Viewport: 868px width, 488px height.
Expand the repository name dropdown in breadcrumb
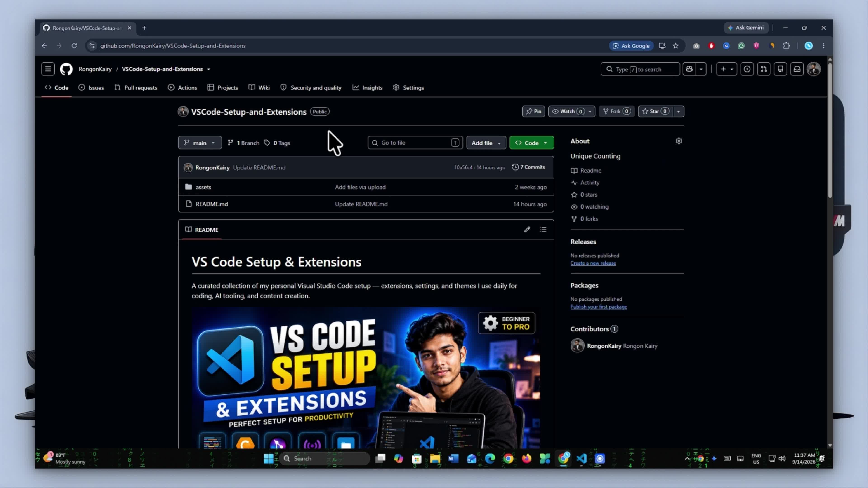pos(209,69)
